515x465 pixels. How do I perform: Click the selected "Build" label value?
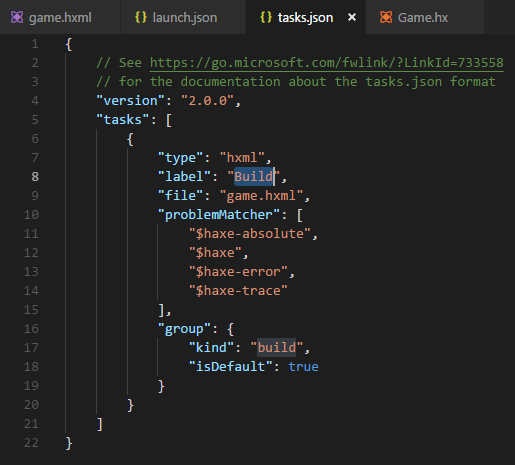pos(254,176)
